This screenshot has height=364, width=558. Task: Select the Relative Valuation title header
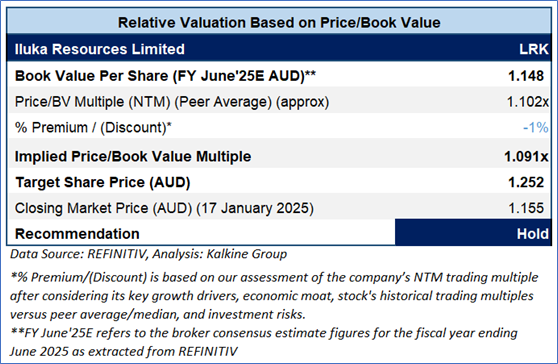[x=279, y=22]
